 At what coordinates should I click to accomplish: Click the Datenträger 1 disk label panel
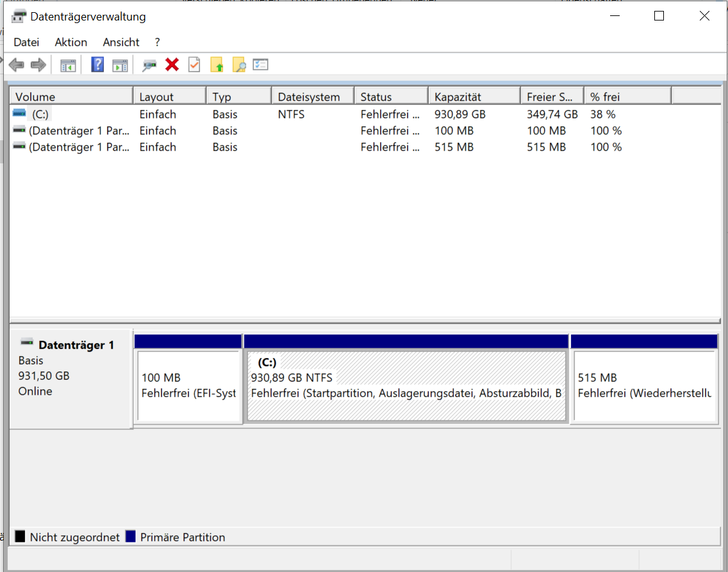[x=71, y=379]
